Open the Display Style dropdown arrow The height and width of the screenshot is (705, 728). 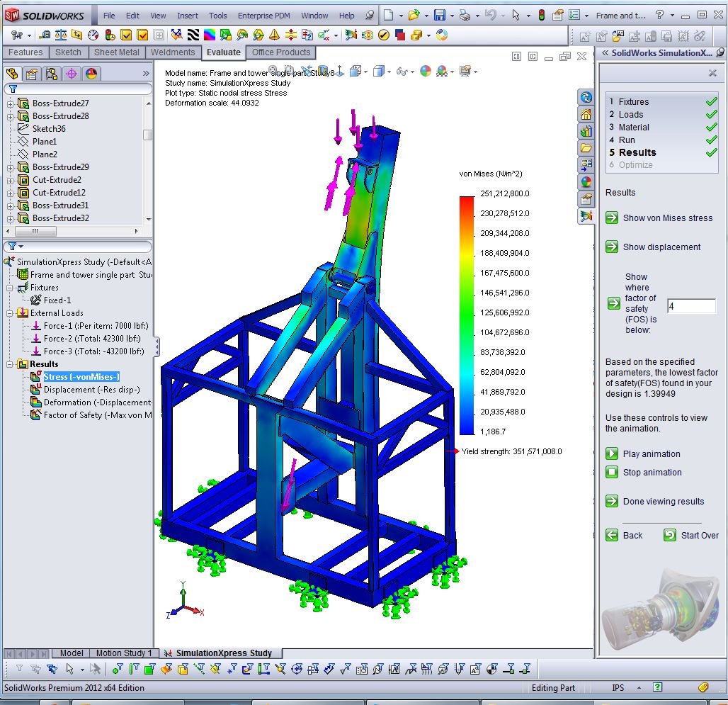(389, 72)
